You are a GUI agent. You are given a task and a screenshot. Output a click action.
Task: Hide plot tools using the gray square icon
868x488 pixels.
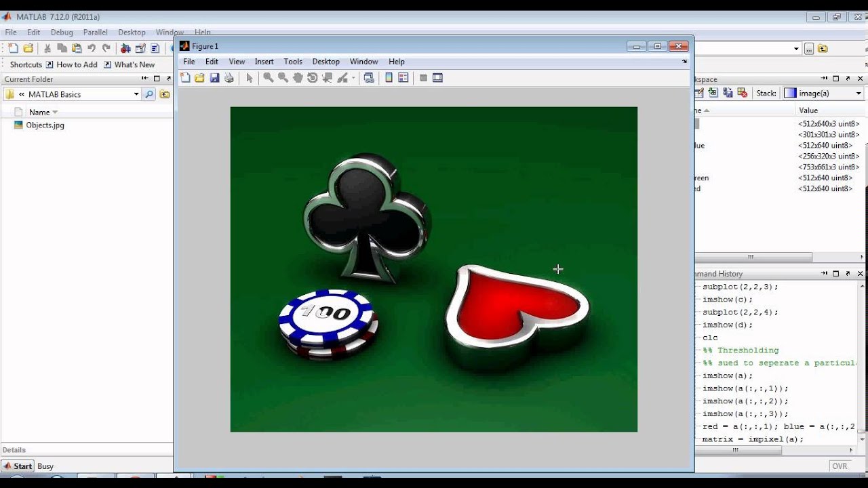point(423,78)
